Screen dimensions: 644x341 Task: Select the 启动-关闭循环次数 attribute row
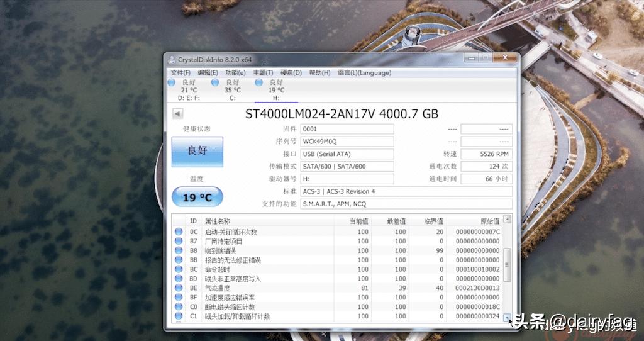(337, 232)
